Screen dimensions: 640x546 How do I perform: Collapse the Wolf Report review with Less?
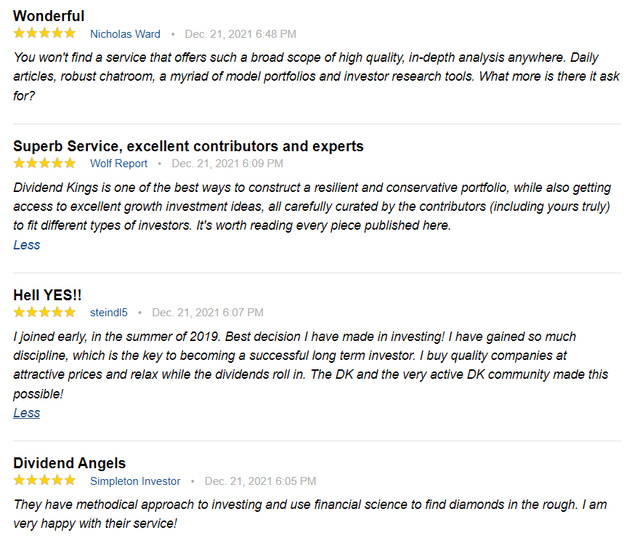27,245
